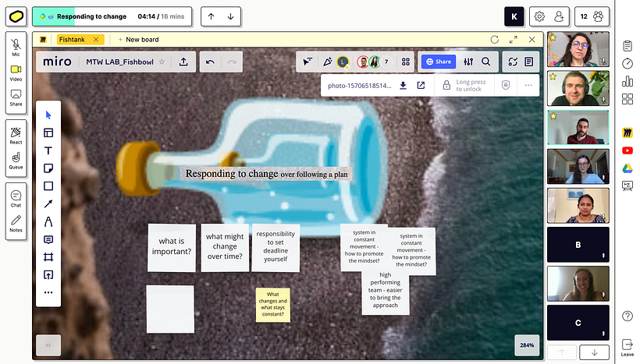Invite a participant icon
The width and height of the screenshot is (640, 364).
[559, 16]
